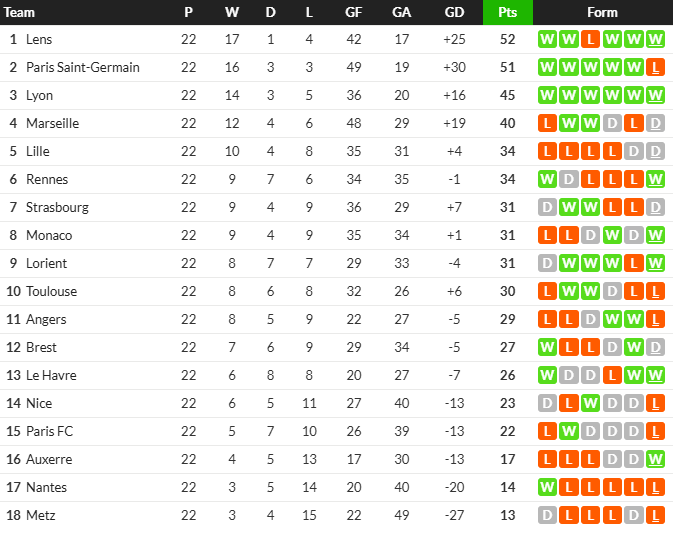675x537 pixels.
Task: Open the Marseille team link
Action: click(x=53, y=123)
